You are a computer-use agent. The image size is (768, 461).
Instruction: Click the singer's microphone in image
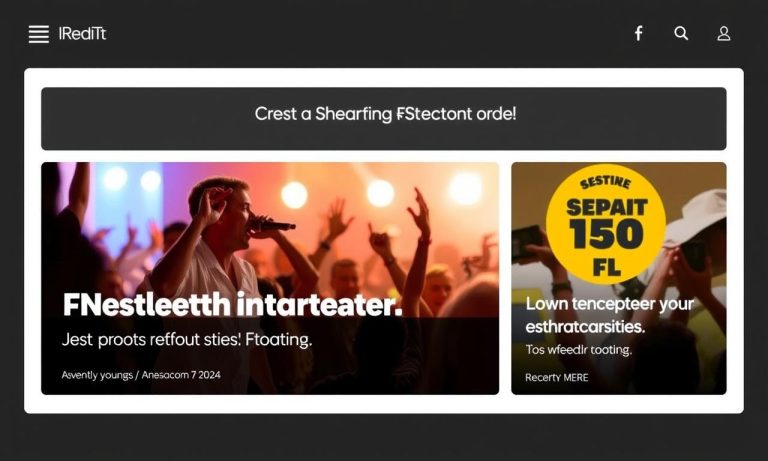coord(273,224)
